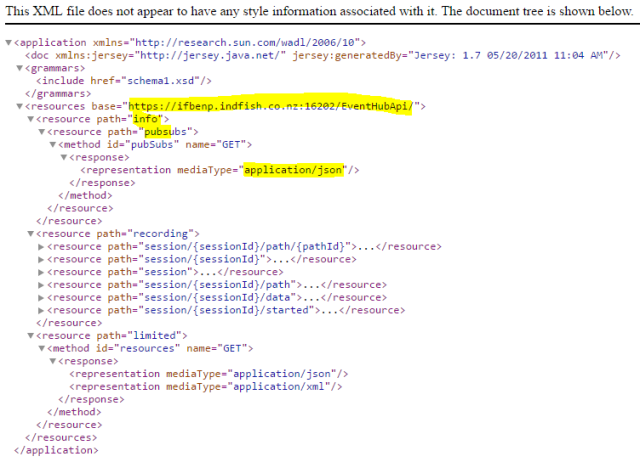Collapse the root application element
Viewport: 640px width, 462px height.
(x=9, y=44)
